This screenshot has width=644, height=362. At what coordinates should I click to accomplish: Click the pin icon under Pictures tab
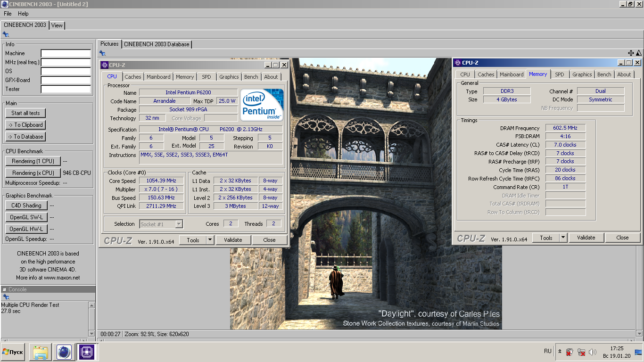click(x=102, y=53)
